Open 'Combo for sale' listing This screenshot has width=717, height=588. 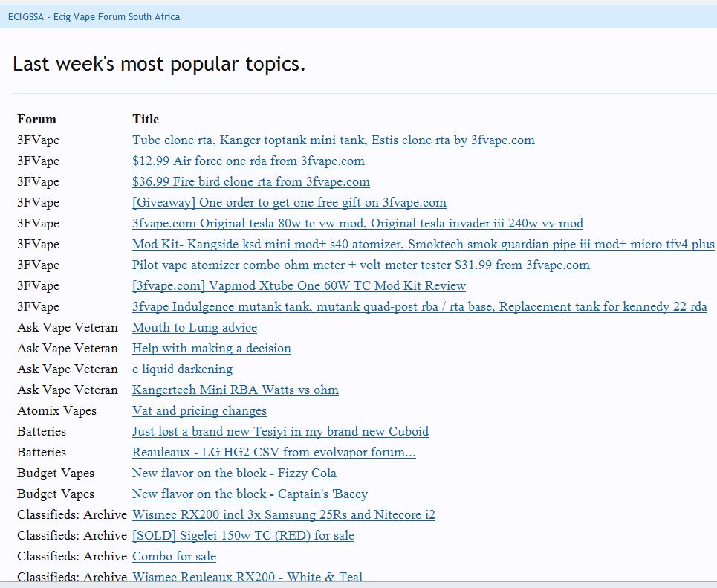174,557
